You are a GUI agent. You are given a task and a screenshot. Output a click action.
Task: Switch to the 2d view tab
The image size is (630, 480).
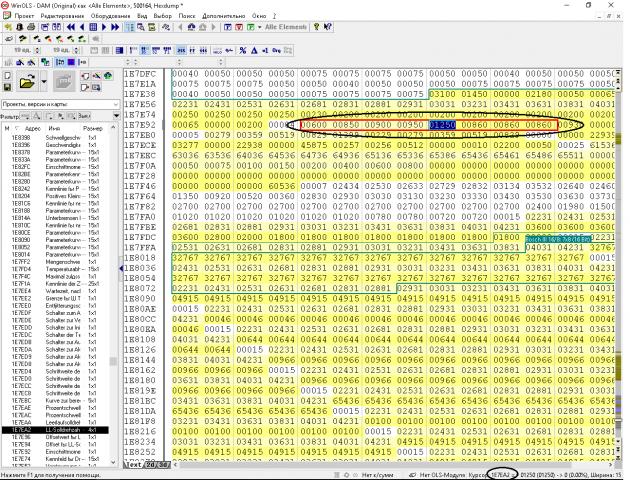tap(151, 464)
